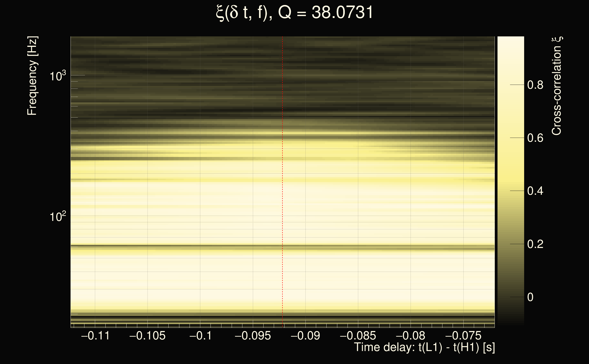
Task: Click the plot title ξ(δ t, f), Q = 38.0731
Action: coord(294,13)
